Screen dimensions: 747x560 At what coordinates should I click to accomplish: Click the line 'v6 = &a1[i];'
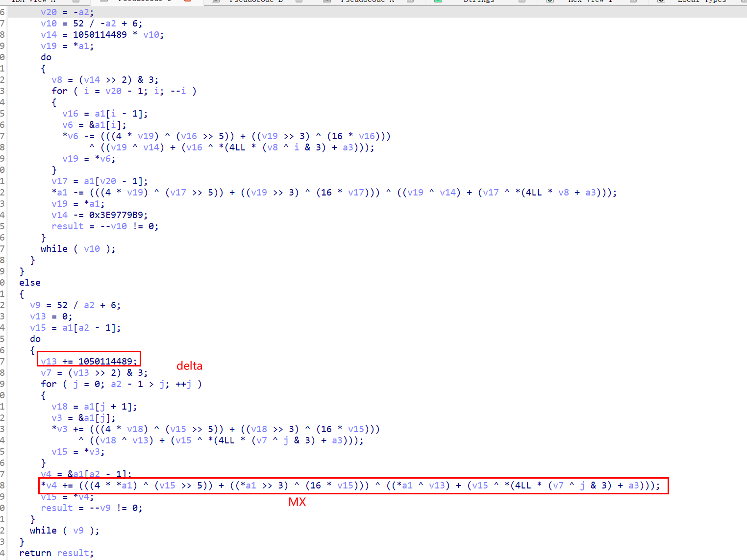(x=94, y=125)
